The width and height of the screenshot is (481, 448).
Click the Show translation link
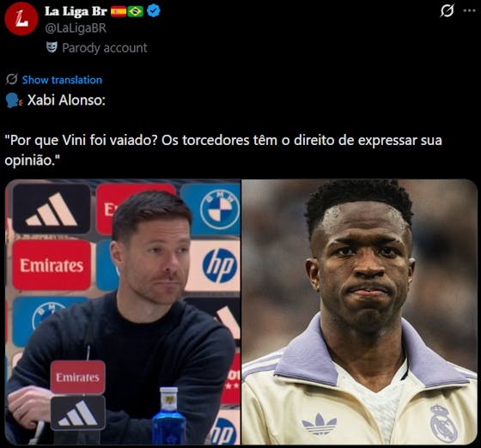pyautogui.click(x=62, y=80)
